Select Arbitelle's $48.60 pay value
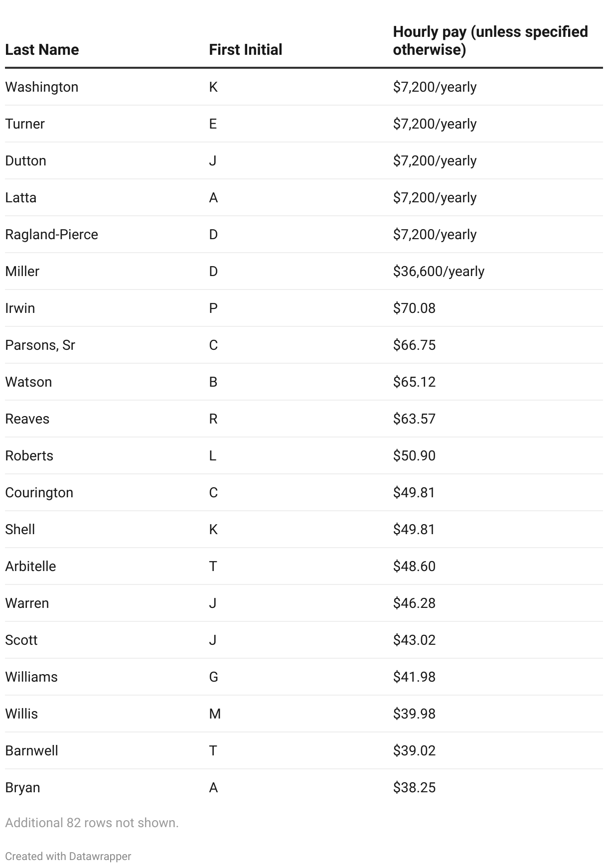This screenshot has width=608, height=868. coord(414,567)
